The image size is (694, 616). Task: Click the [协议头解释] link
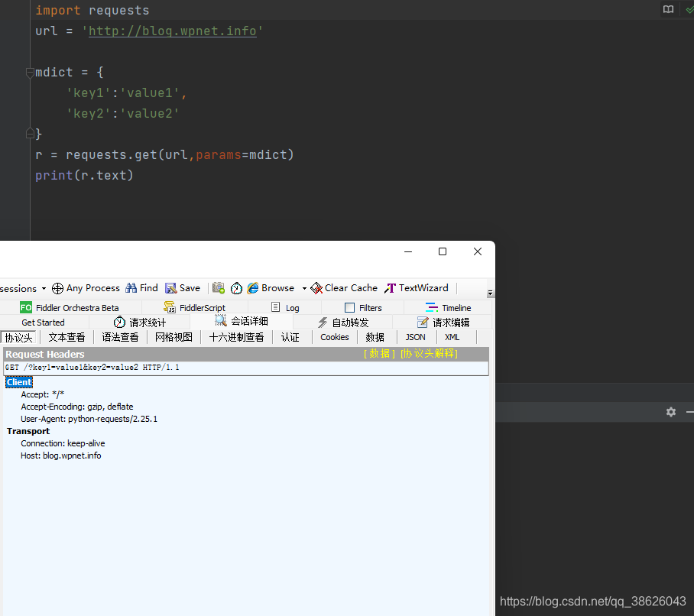[429, 354]
